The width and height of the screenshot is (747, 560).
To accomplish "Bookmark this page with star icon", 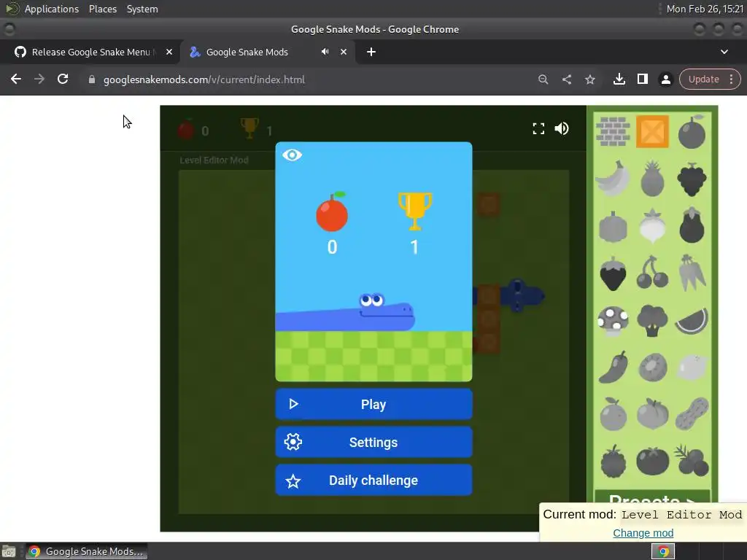I will tap(589, 79).
